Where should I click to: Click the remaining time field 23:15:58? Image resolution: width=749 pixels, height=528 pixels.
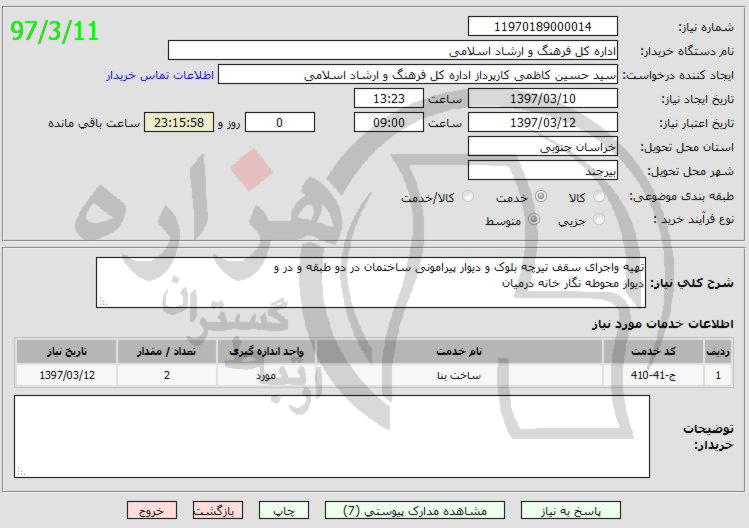coord(179,122)
